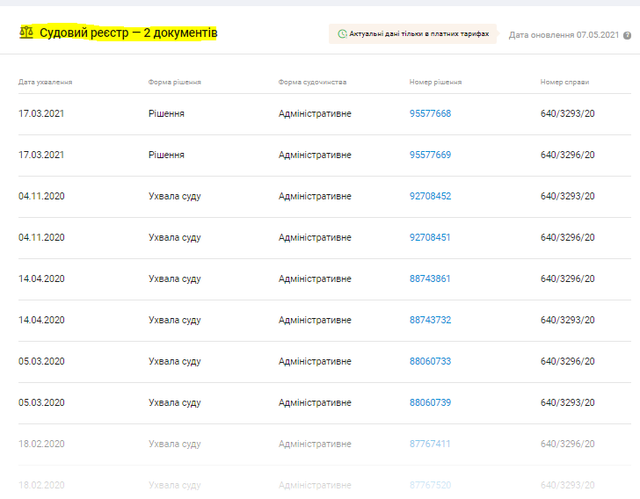Open faded decision link 87767411
The image size is (640, 499).
point(430,443)
